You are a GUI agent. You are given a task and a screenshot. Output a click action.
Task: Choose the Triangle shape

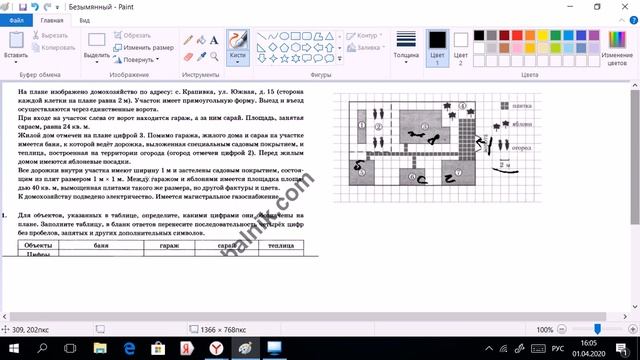click(x=329, y=36)
